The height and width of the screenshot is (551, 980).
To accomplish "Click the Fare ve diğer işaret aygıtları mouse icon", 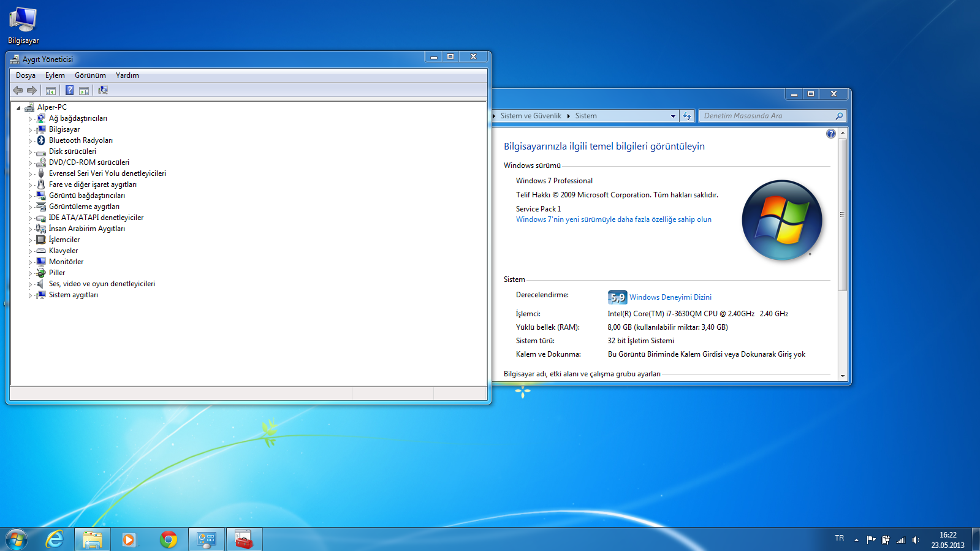I will pyautogui.click(x=41, y=184).
